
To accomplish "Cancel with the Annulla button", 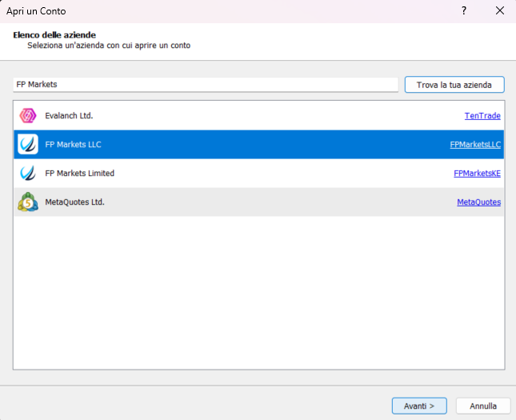I will click(x=483, y=406).
